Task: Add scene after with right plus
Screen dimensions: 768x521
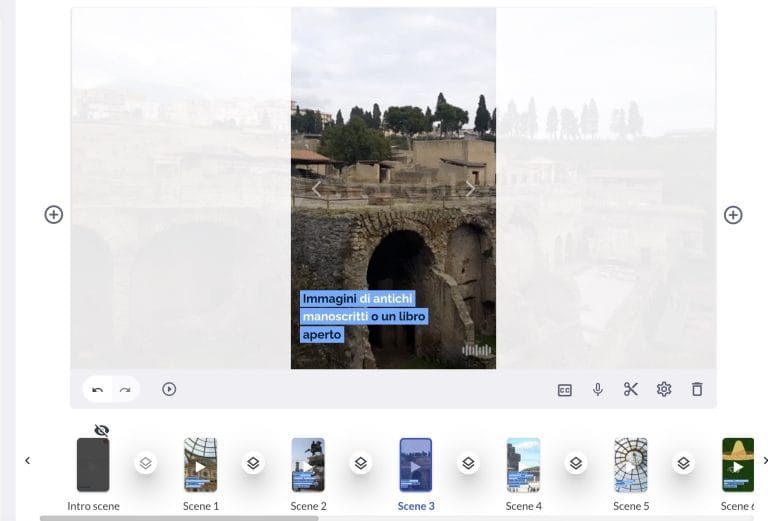Action: (x=733, y=215)
